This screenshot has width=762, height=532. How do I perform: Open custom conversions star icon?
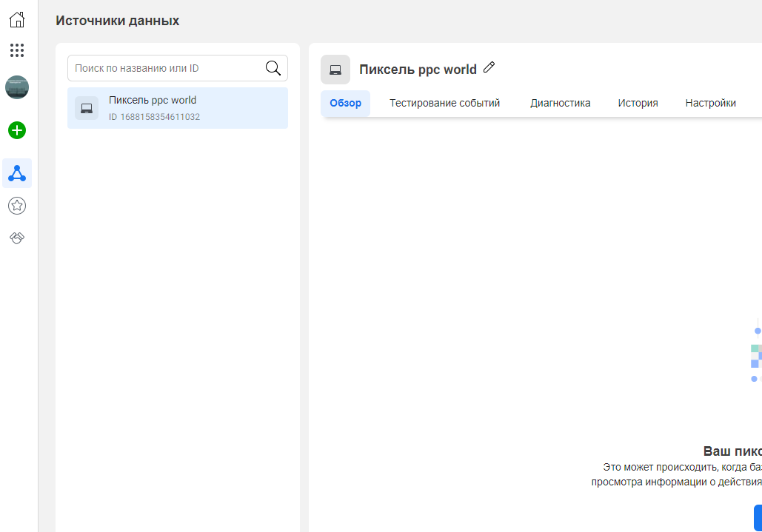(17, 206)
